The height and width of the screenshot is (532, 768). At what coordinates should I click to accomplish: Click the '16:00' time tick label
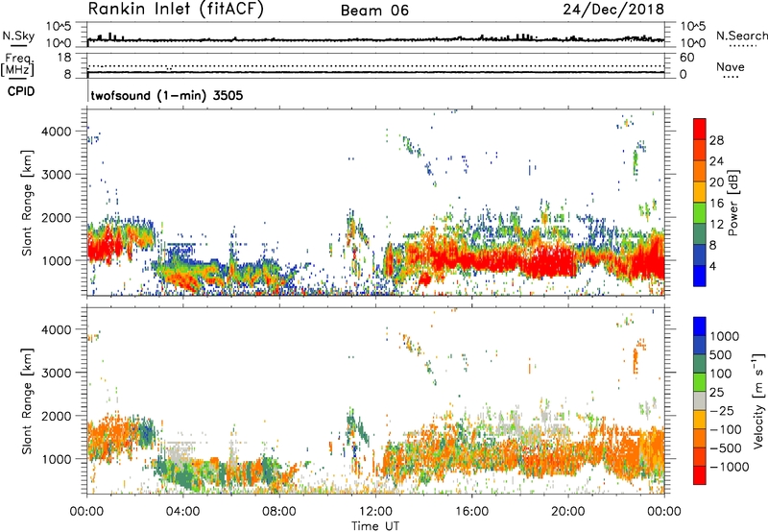pyautogui.click(x=471, y=512)
